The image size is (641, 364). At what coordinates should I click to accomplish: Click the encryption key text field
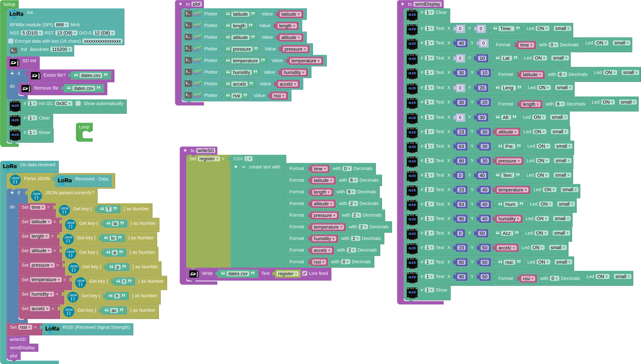pos(102,41)
